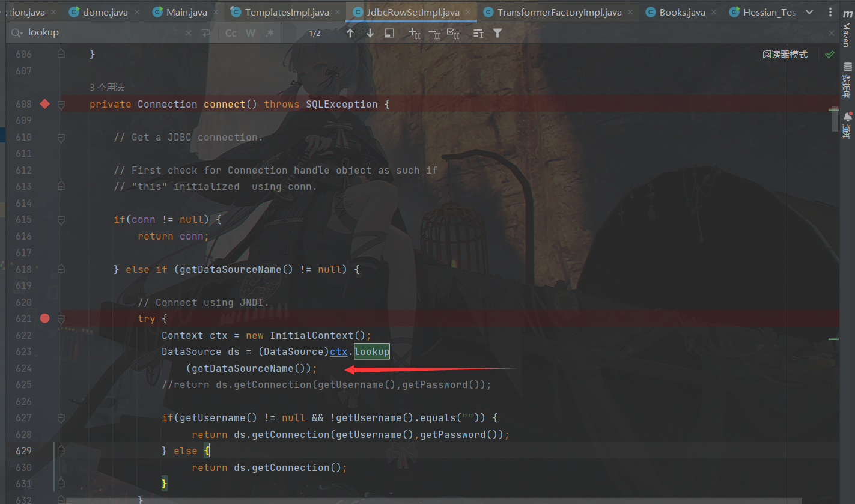
Task: Click the reader mode label
Action: coord(785,55)
